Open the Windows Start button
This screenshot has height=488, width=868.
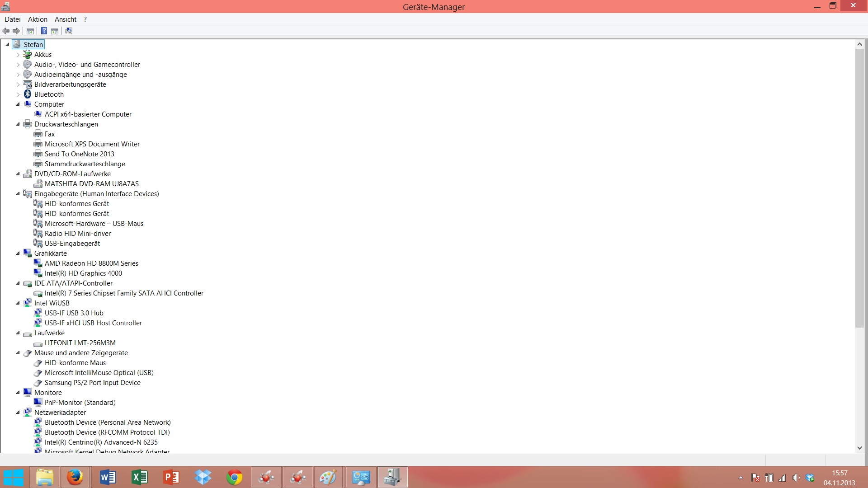[14, 478]
